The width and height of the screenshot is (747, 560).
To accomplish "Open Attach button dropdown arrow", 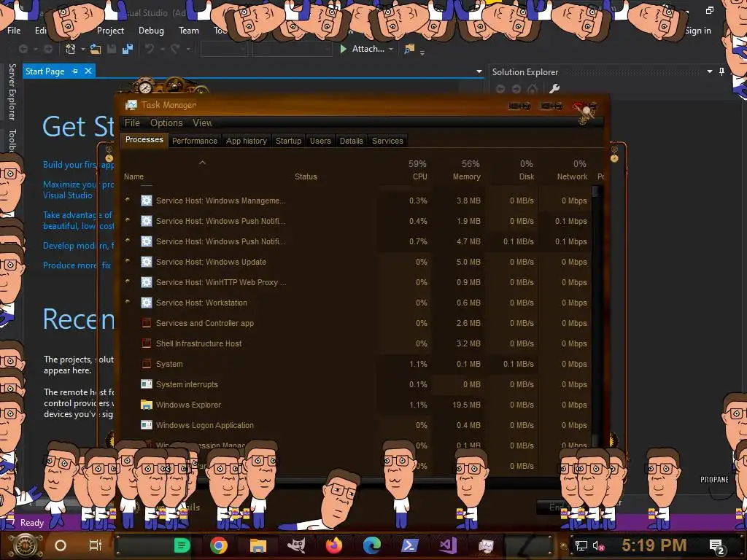I will [x=391, y=49].
